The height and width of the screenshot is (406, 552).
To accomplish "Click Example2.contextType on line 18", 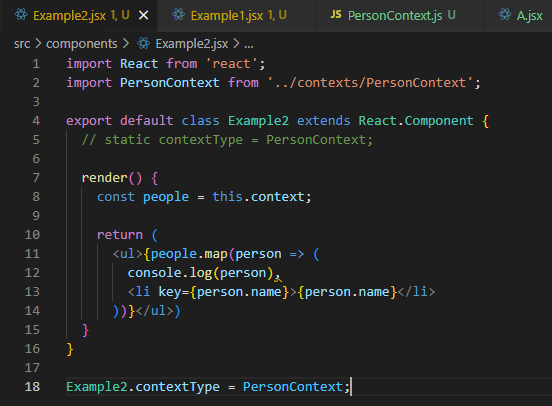I will (x=143, y=387).
